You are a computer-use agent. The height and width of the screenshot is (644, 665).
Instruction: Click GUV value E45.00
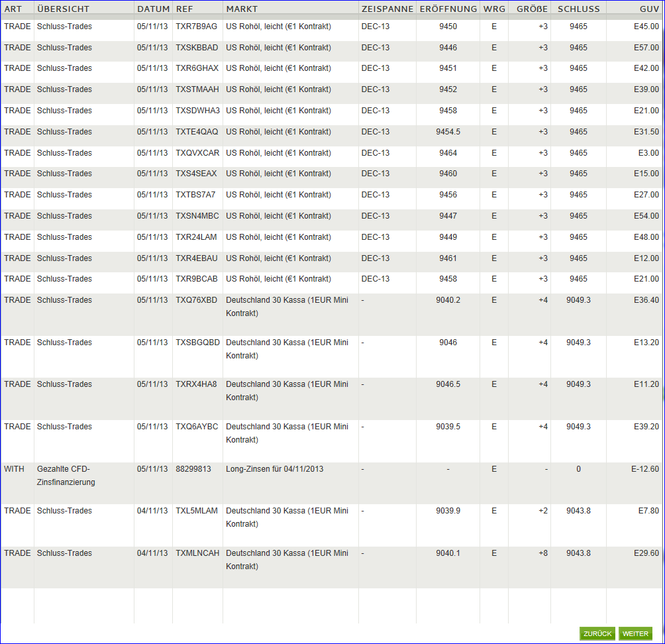646,27
